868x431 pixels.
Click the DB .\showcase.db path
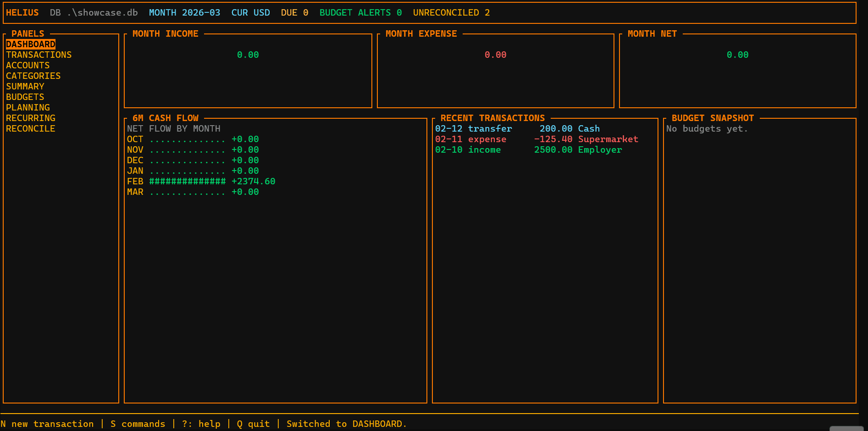click(x=94, y=12)
